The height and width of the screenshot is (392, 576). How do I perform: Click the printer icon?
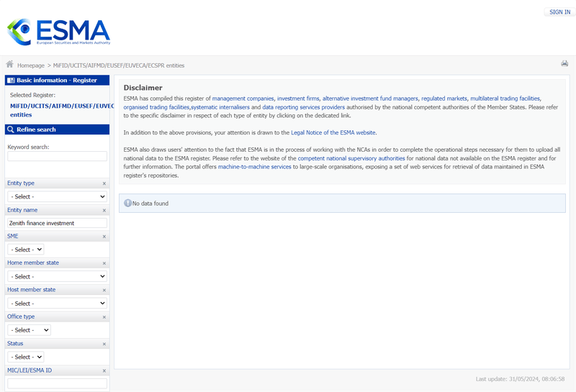point(564,63)
